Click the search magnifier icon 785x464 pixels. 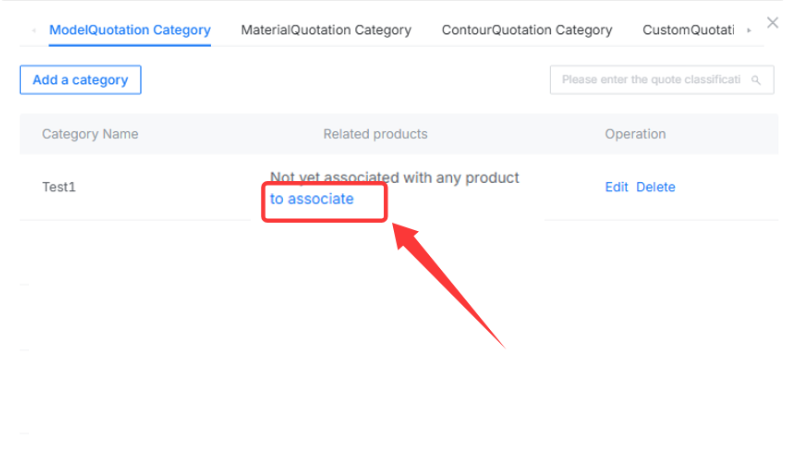coord(756,80)
